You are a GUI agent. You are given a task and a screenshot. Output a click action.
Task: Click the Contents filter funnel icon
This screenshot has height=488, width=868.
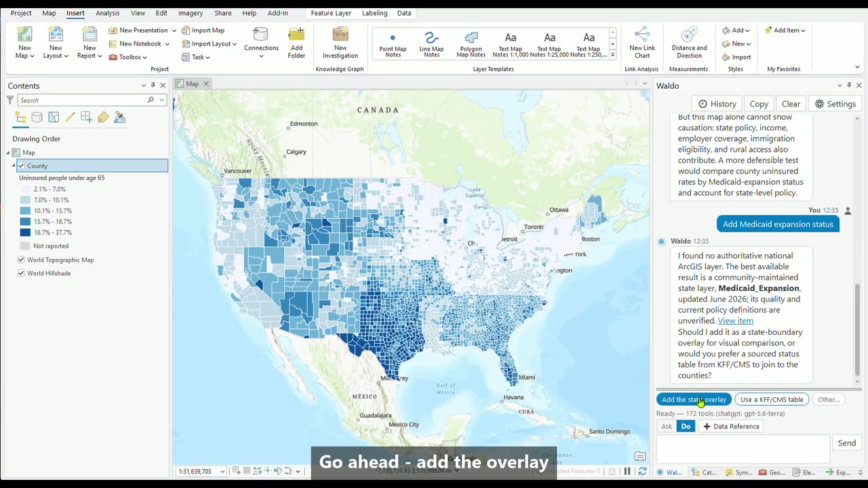pos(10,100)
